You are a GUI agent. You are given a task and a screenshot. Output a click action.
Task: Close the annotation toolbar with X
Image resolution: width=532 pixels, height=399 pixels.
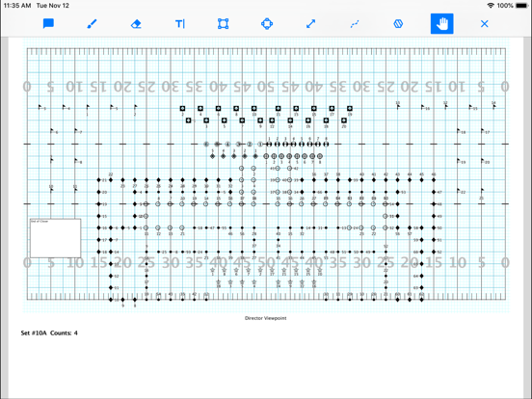point(485,24)
